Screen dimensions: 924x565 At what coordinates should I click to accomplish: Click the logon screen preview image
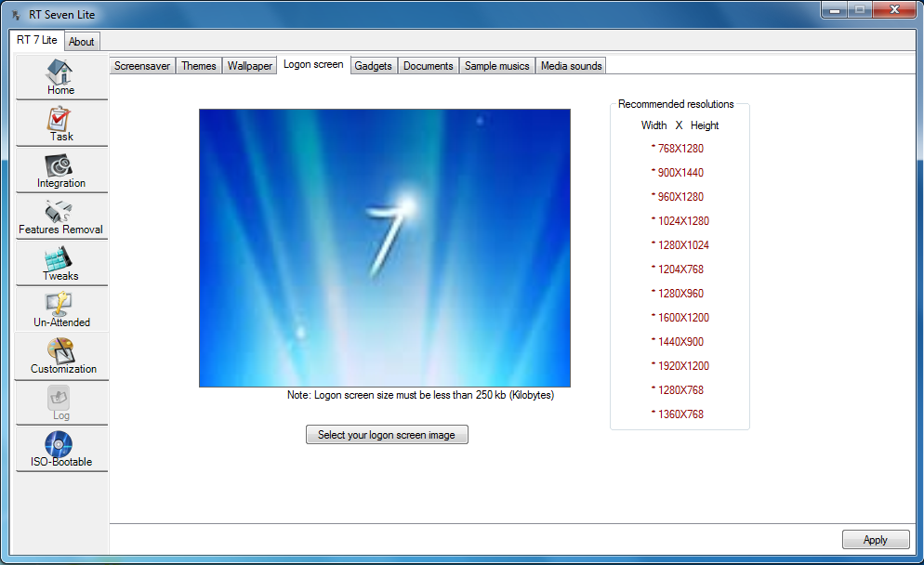pos(385,248)
